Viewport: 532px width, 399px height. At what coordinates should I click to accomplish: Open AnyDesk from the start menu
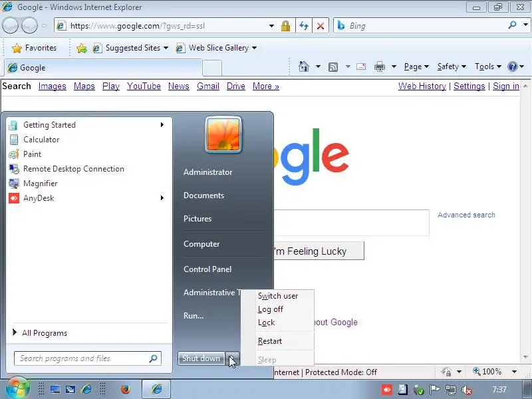tap(88, 198)
